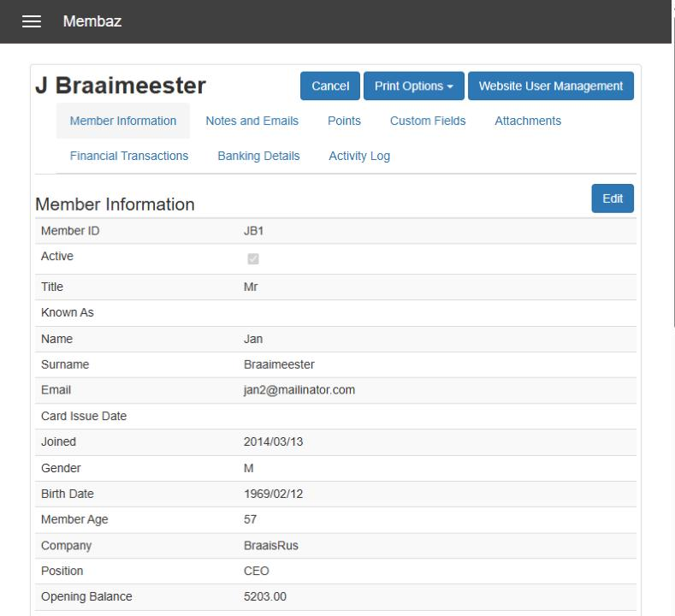
Task: Click the Known As row label
Action: click(67, 312)
